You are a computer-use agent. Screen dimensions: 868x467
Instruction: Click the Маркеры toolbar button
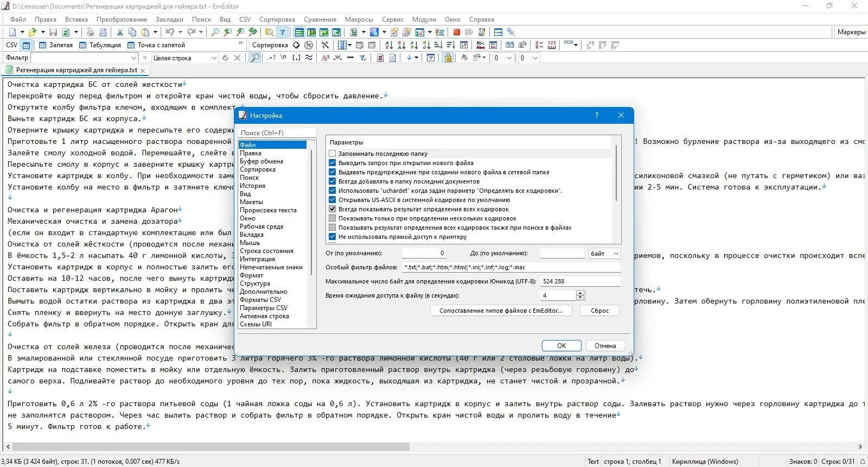coord(851,32)
